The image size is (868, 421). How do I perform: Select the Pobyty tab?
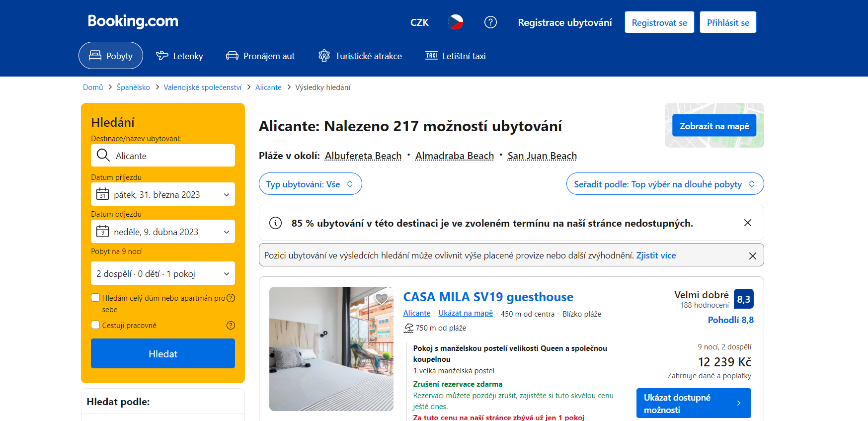[x=111, y=56]
